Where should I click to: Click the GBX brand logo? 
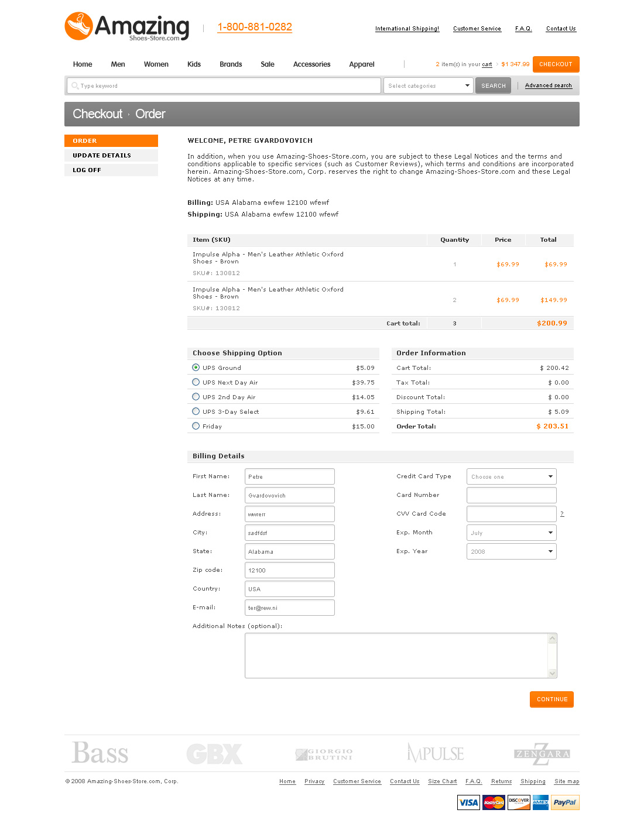point(214,754)
